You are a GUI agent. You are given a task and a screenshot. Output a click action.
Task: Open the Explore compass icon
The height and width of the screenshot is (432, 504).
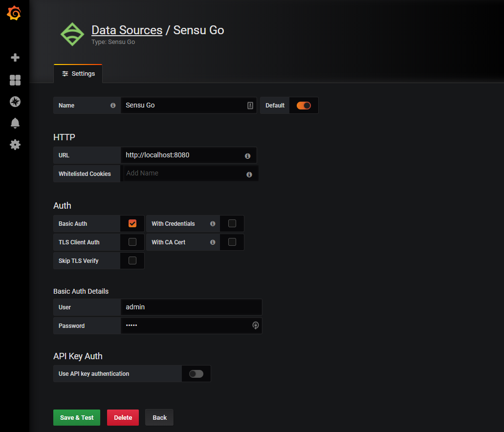coord(15,102)
